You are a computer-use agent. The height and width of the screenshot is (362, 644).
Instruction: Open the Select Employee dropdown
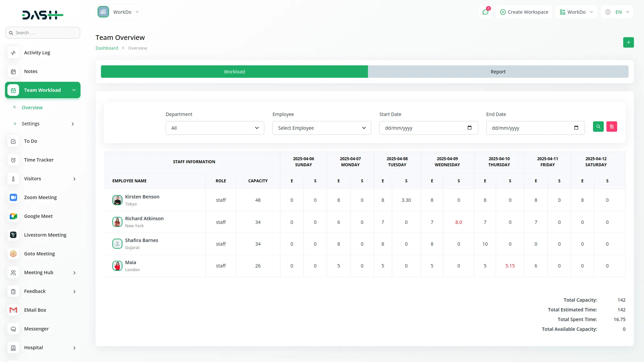point(321,128)
